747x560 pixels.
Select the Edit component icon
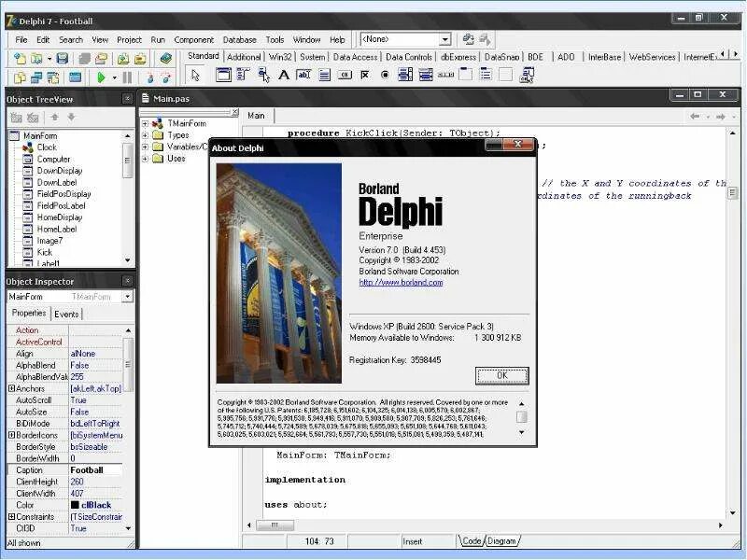click(x=304, y=75)
